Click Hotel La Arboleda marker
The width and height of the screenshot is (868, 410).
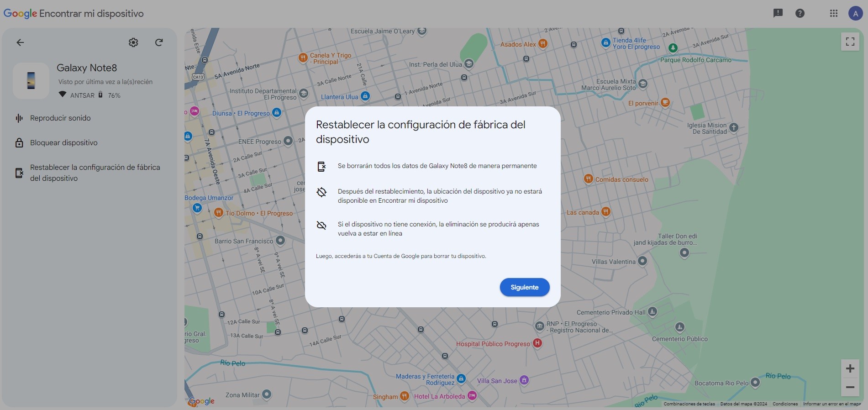472,395
